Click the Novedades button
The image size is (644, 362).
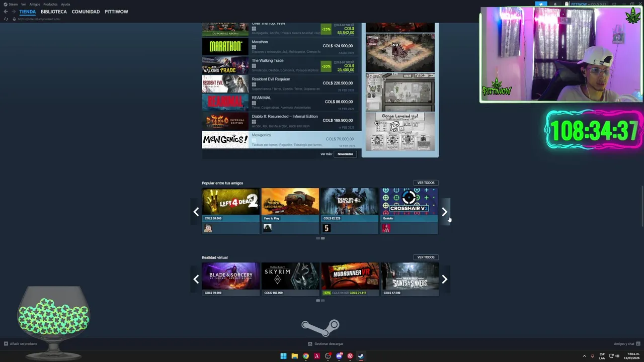click(x=345, y=154)
